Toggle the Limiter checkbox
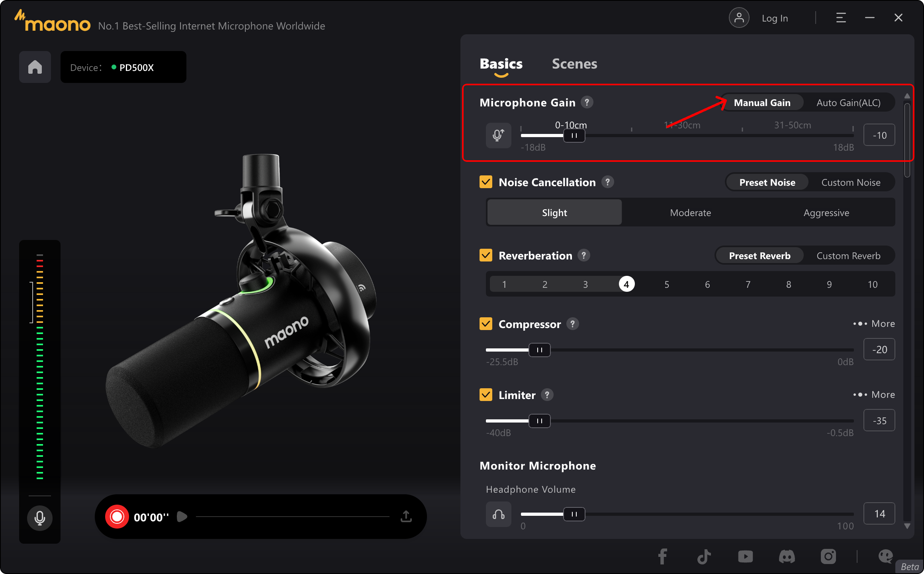 pyautogui.click(x=486, y=395)
